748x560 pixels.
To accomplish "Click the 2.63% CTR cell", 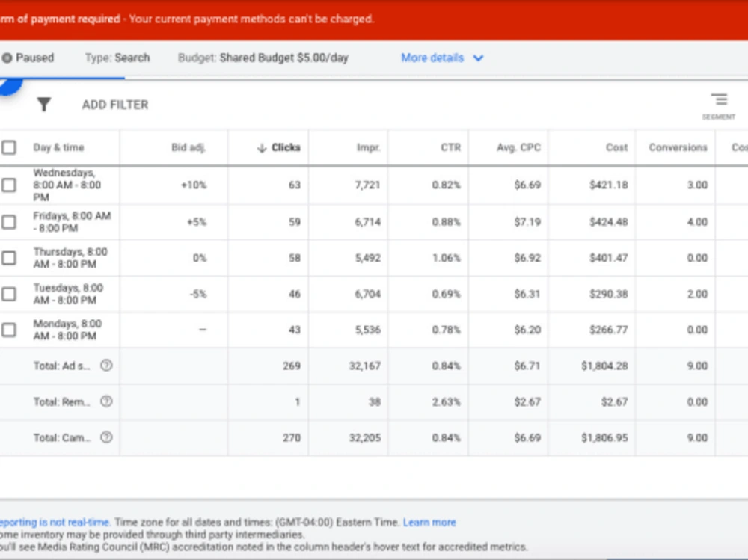I will (x=446, y=401).
